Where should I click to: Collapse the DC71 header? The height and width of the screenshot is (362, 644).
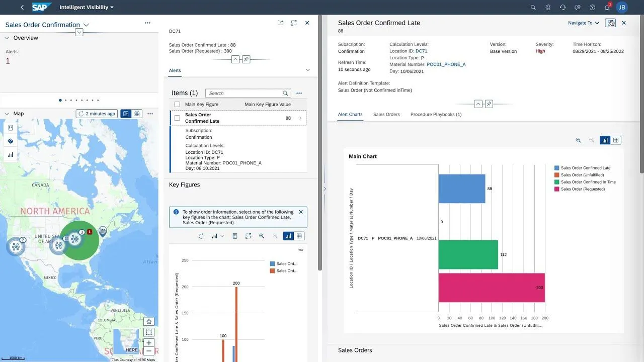coord(235,59)
